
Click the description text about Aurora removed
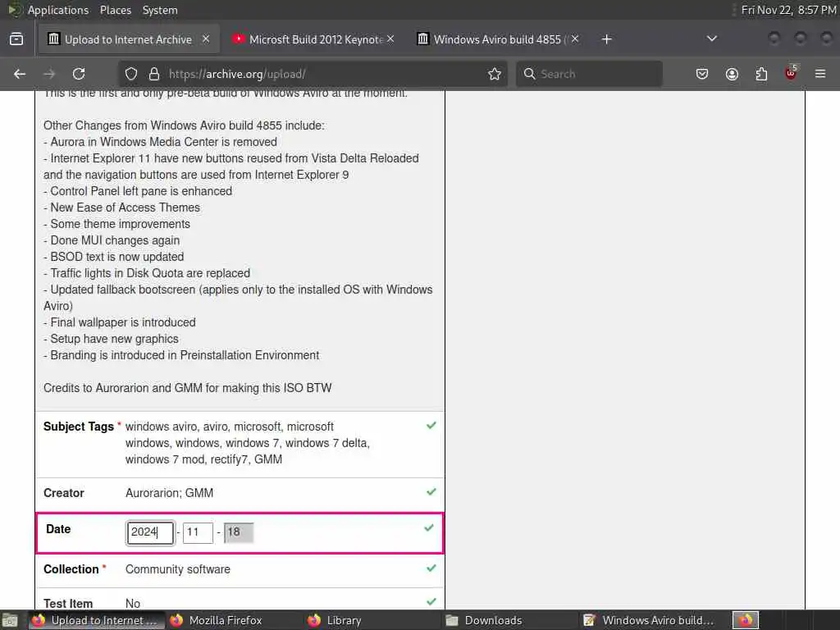pyautogui.click(x=160, y=142)
